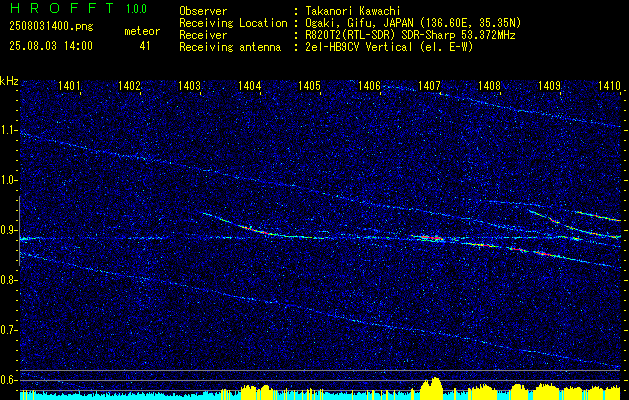Click the HROFFT title text

62,8
